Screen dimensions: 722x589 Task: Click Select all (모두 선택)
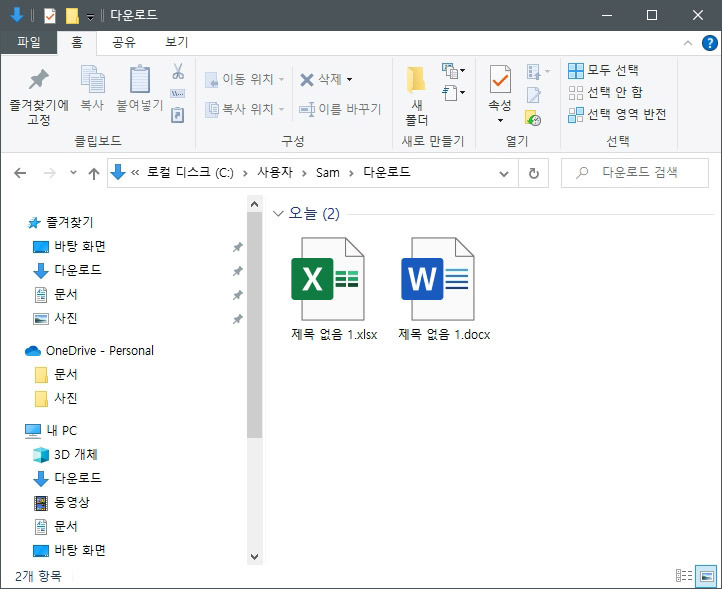tap(603, 70)
